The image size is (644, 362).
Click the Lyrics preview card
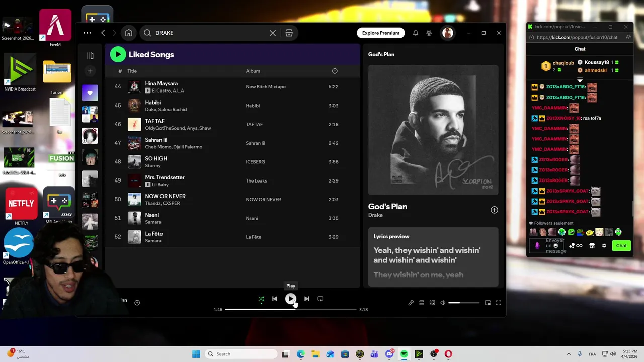click(433, 257)
